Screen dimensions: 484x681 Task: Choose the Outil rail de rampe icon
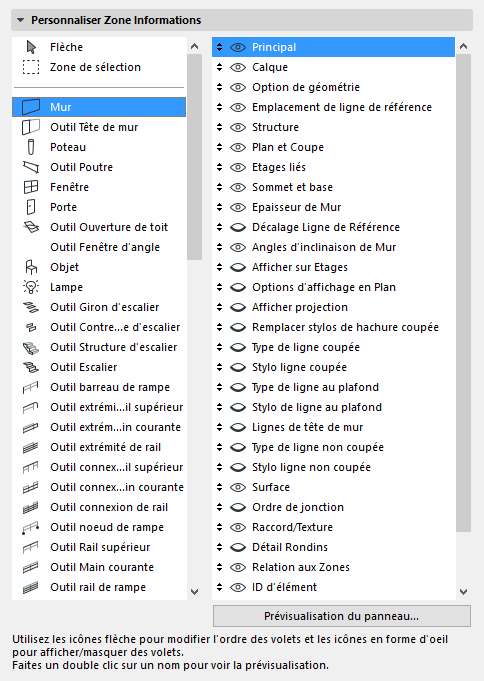(31, 587)
